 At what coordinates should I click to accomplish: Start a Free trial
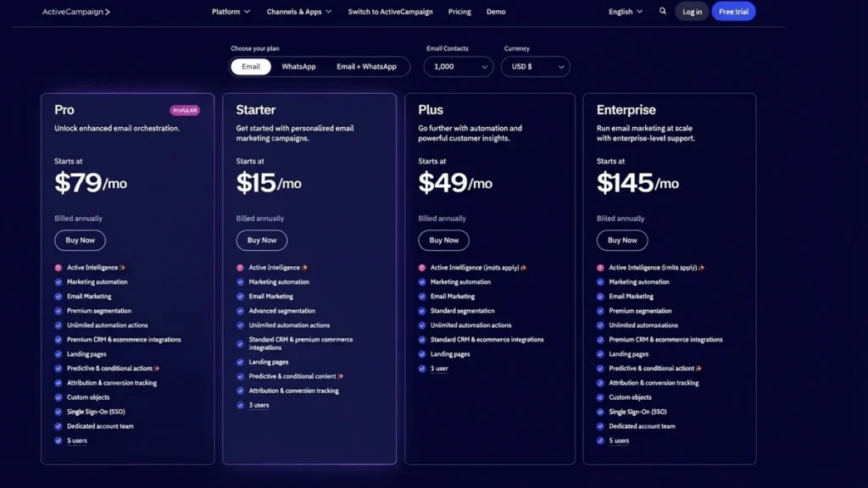733,12
